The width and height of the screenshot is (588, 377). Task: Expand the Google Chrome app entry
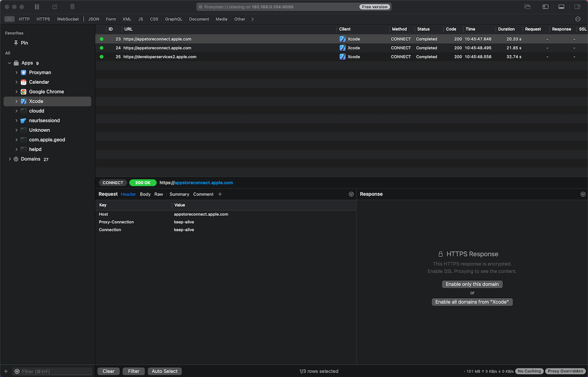click(16, 92)
